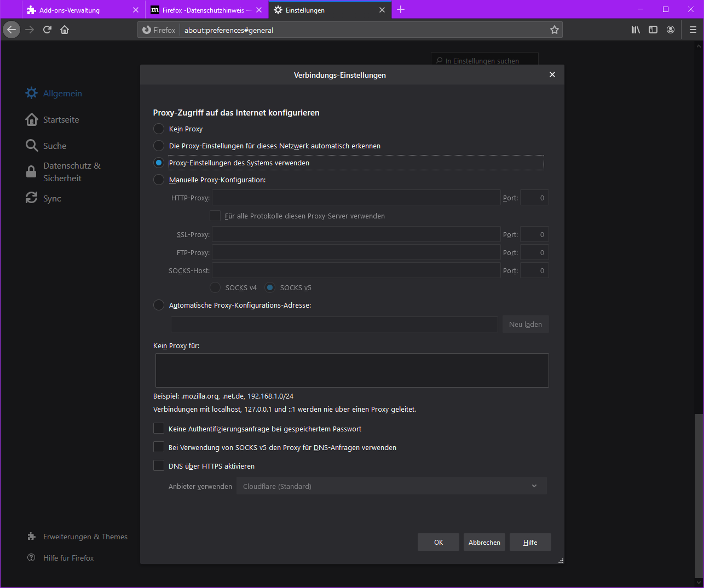Click the SOCKS-Host input field
The height and width of the screenshot is (588, 704).
point(356,270)
